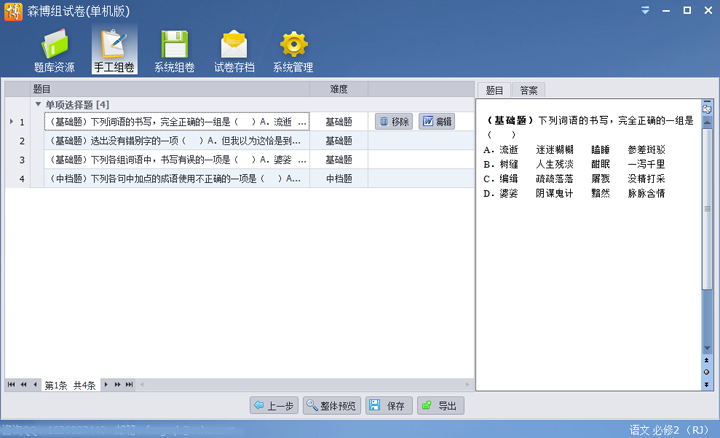Collapse the 单项选择题 [4] group

point(38,104)
